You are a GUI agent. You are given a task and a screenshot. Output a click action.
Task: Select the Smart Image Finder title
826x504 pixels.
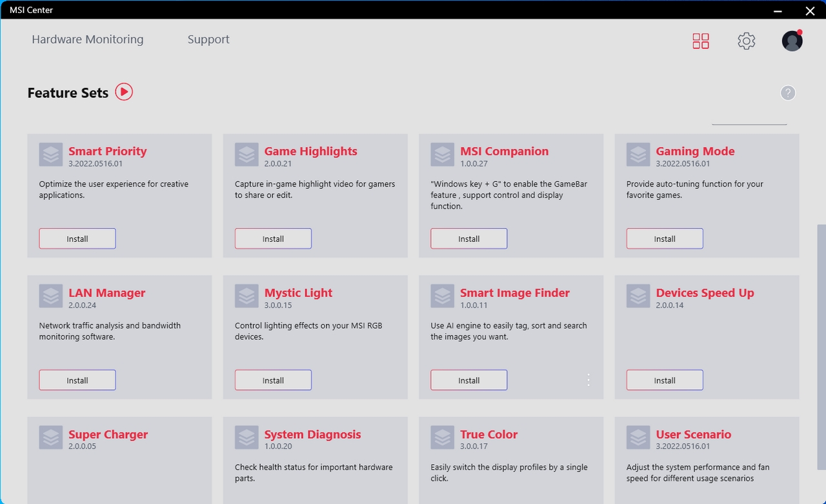point(515,292)
